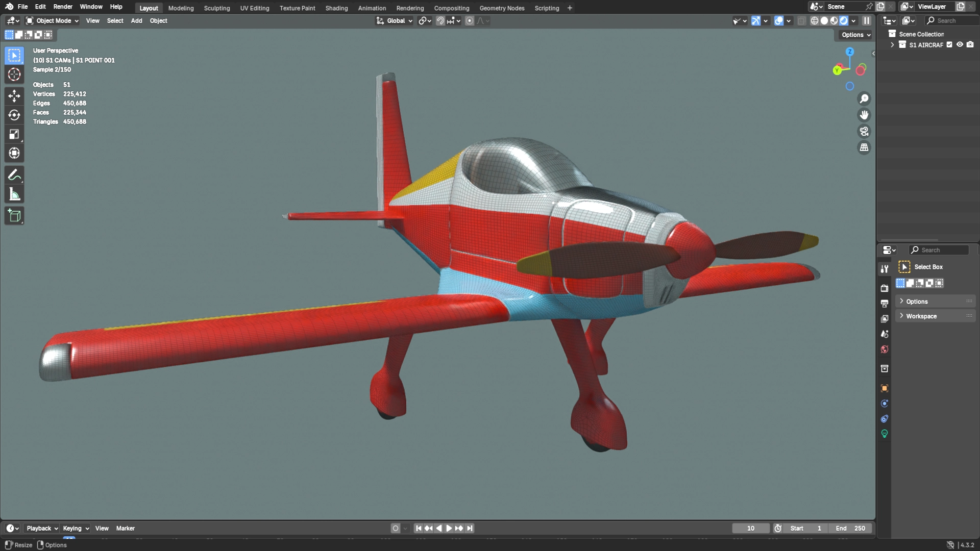Uncheck S1 AIRCRAF exclude checkbox
This screenshot has height=551, width=980.
(x=949, y=45)
